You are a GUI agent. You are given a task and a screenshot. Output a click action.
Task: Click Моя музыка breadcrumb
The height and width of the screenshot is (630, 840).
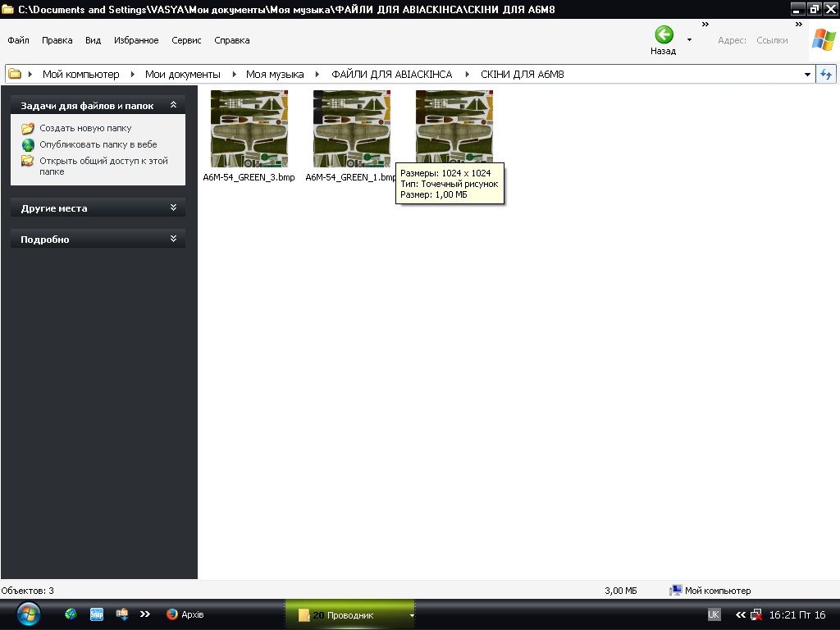tap(275, 74)
